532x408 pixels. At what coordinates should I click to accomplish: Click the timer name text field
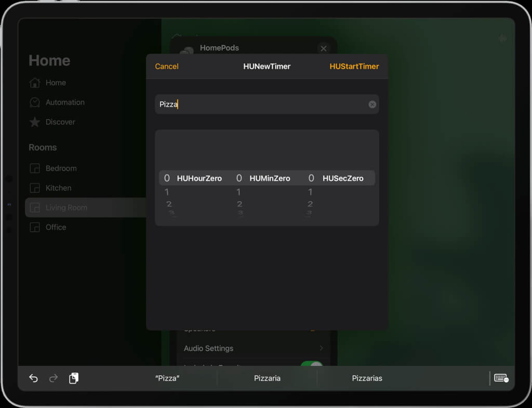coord(267,104)
